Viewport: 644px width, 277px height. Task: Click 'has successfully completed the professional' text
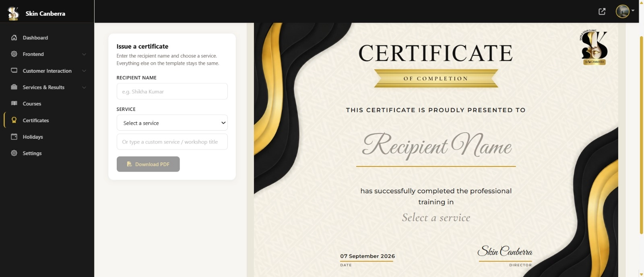(436, 191)
